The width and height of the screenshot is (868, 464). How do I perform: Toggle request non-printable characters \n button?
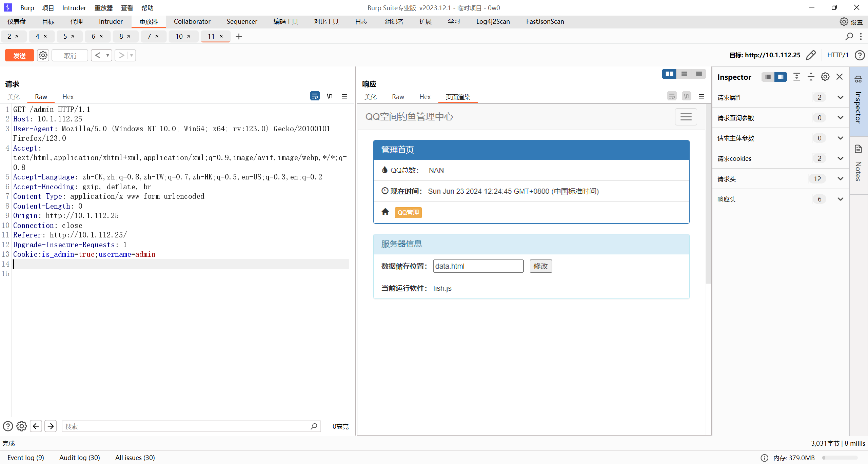pos(330,96)
